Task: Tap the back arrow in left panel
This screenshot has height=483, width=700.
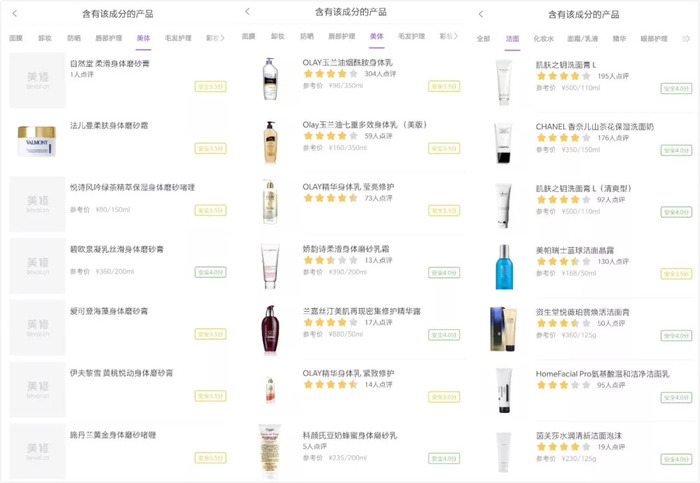Action: click(15, 13)
